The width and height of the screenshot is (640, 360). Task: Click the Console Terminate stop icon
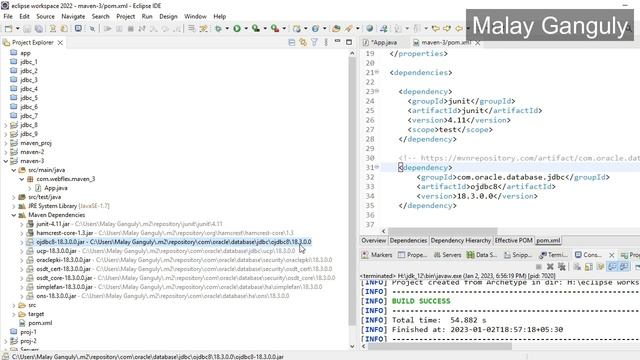[x=538, y=267]
